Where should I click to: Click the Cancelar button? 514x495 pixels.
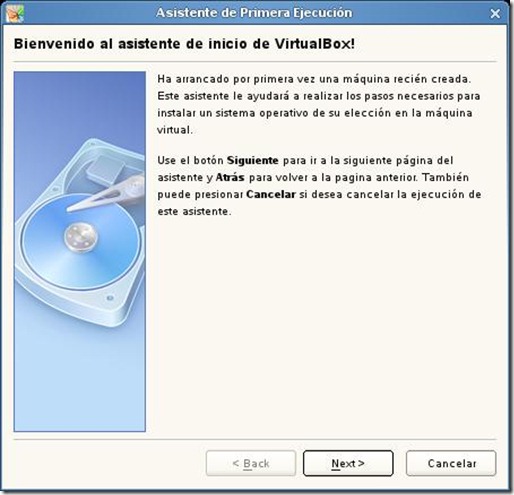[x=451, y=463]
